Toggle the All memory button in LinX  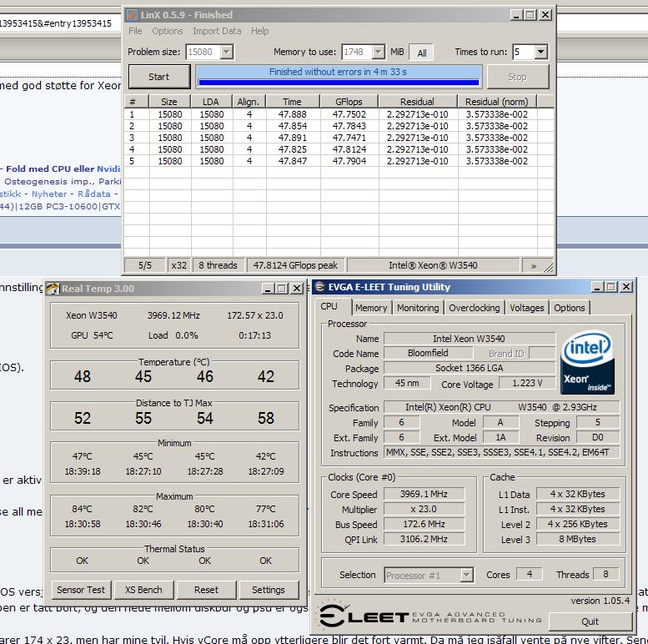tap(421, 53)
